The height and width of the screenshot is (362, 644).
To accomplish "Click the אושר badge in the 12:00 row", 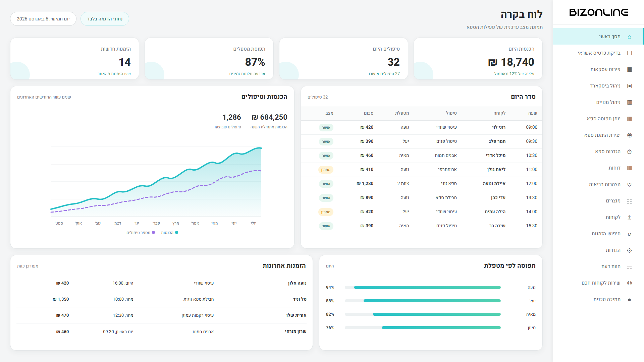I will (326, 184).
